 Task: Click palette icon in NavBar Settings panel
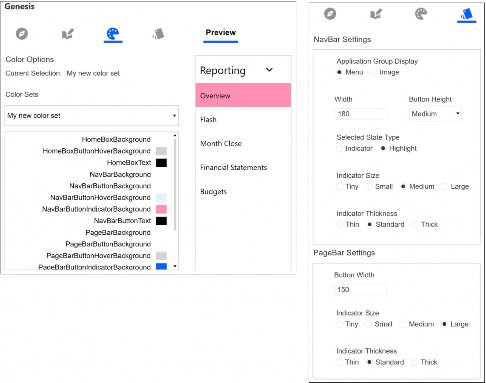click(421, 14)
